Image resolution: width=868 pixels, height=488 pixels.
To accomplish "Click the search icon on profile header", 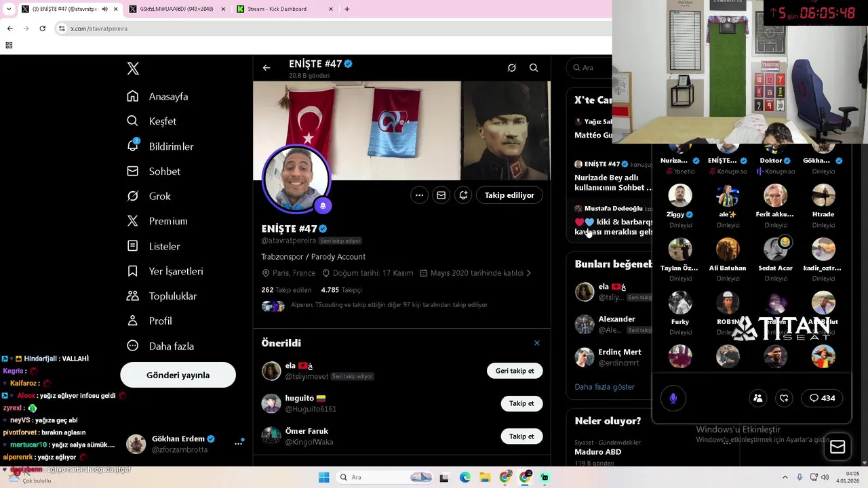I will click(534, 68).
